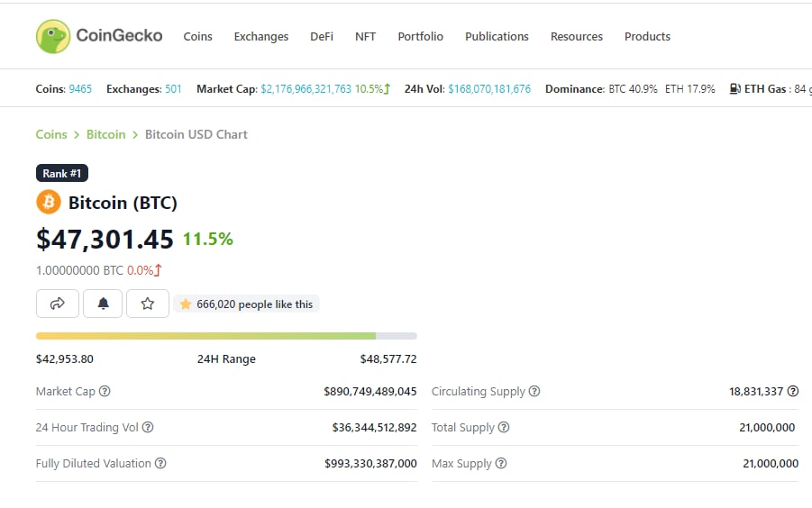The image size is (812, 508).
Task: Open the Coins menu
Action: point(198,37)
